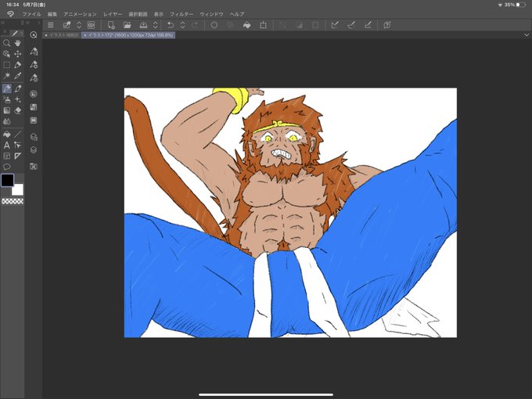Select the Correct line tool
Viewport: 532px width, 399px height.
pyautogui.click(x=18, y=146)
